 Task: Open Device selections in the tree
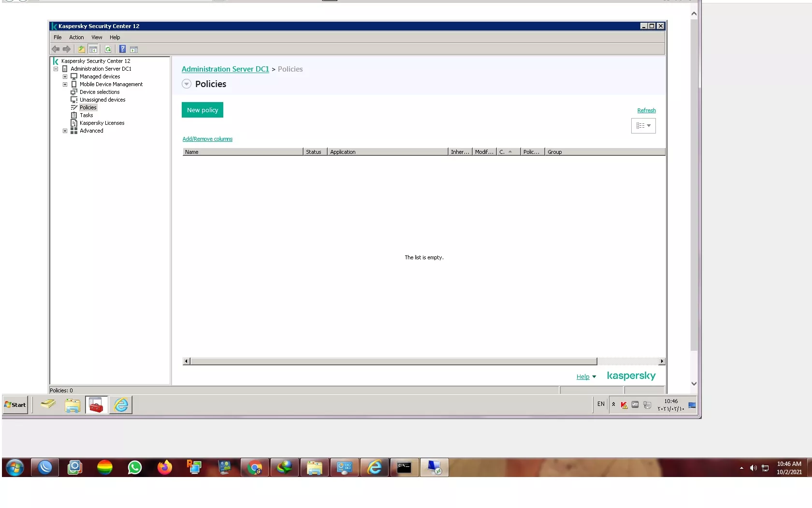click(99, 92)
